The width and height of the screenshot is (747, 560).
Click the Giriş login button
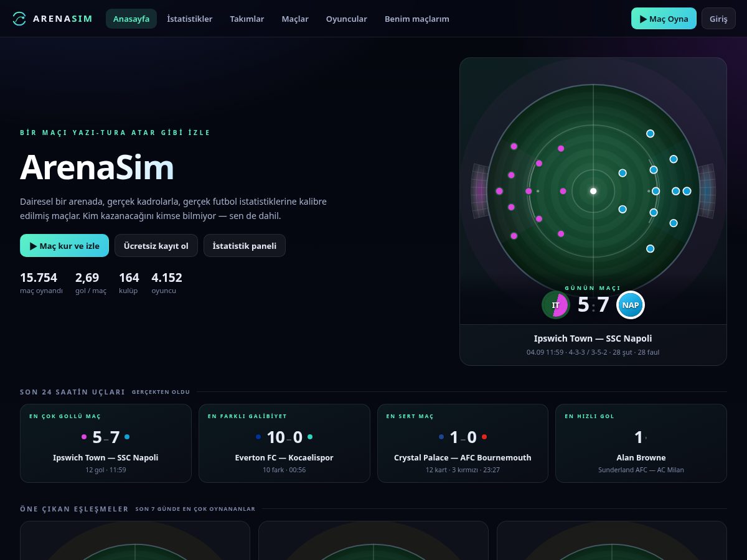click(x=718, y=19)
